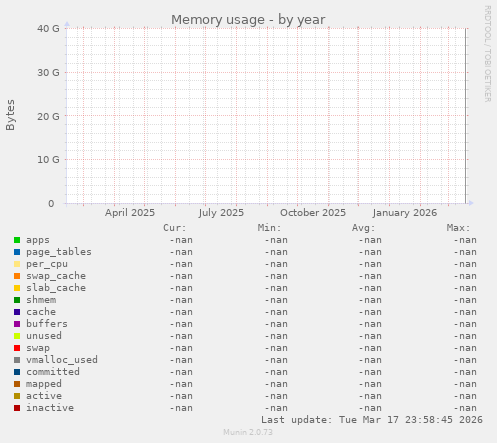The width and height of the screenshot is (497, 443).
Task: Click the 'unused' legend label
Action: [44, 336]
